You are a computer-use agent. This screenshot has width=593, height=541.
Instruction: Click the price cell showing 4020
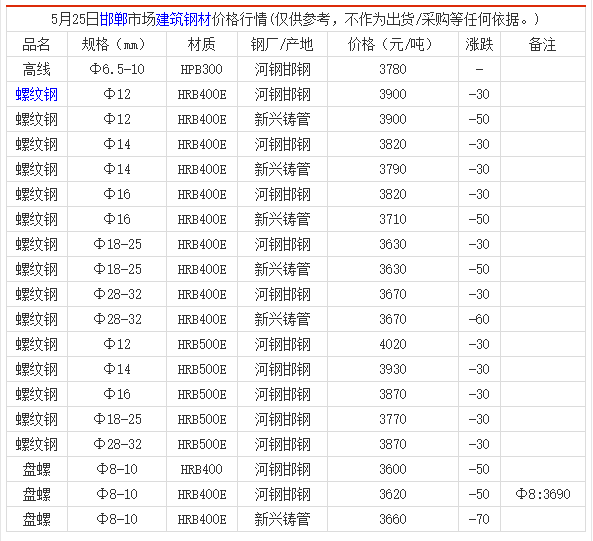(x=393, y=344)
